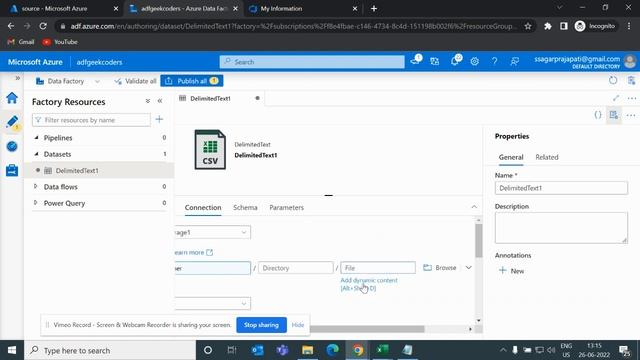Screen dimensions: 640x360
Task: Open the Azure help question icon
Action: pyautogui.click(x=494, y=62)
